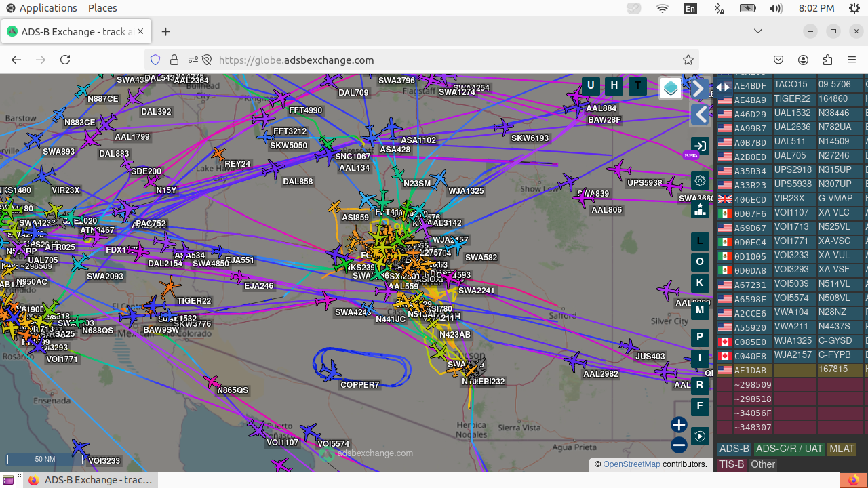Viewport: 868px width, 488px height.
Task: Open the Extensions puzzle icon
Action: [827, 60]
